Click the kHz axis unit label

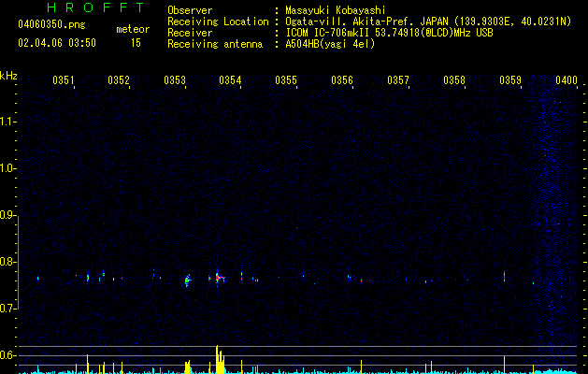click(8, 76)
